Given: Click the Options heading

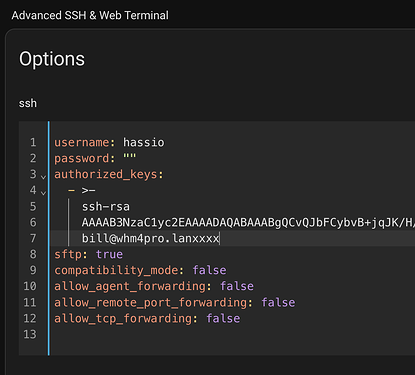Looking at the screenshot, I should pyautogui.click(x=52, y=59).
